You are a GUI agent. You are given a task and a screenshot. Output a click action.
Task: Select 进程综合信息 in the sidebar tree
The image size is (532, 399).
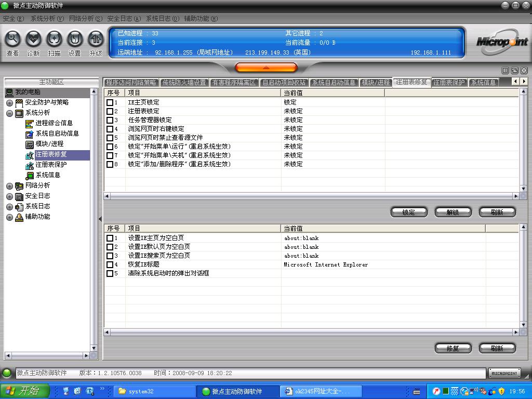pyautogui.click(x=54, y=123)
